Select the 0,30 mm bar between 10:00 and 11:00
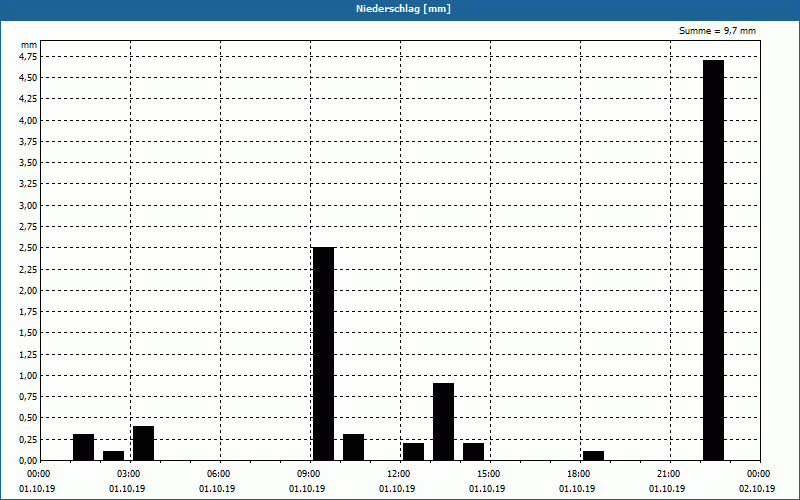The image size is (800, 500). [354, 447]
